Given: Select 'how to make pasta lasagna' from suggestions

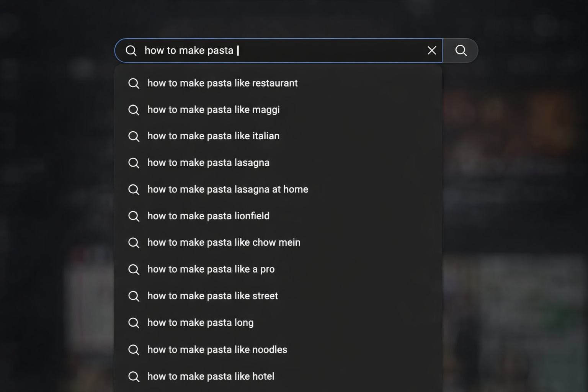Looking at the screenshot, I should pyautogui.click(x=208, y=163).
